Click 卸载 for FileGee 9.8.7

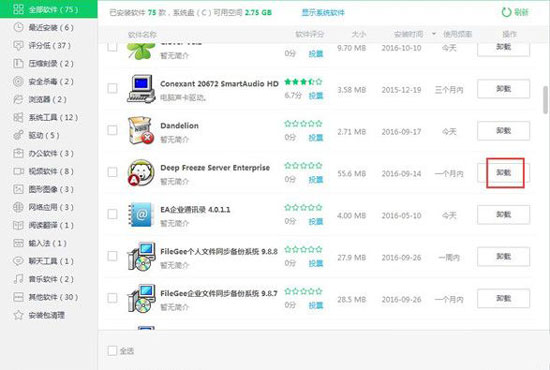[x=503, y=298]
